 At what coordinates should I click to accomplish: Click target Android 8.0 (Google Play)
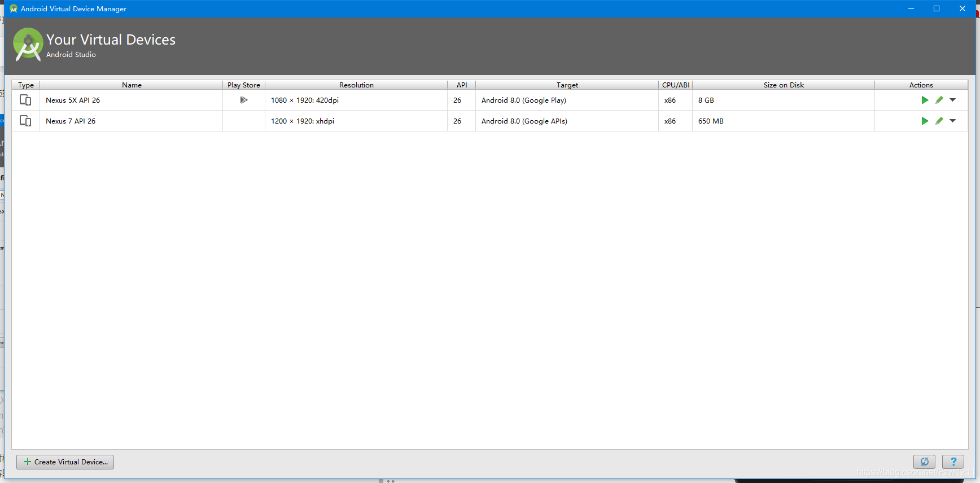tap(524, 100)
